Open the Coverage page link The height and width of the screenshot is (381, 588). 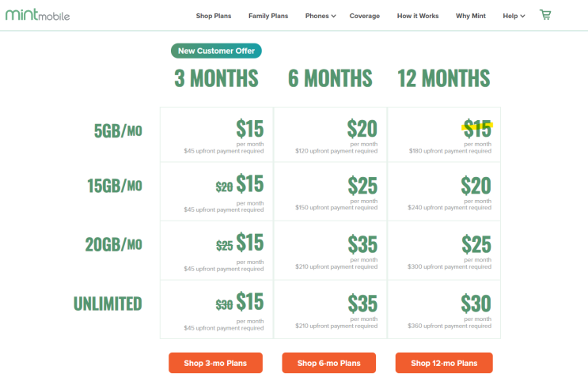(365, 16)
